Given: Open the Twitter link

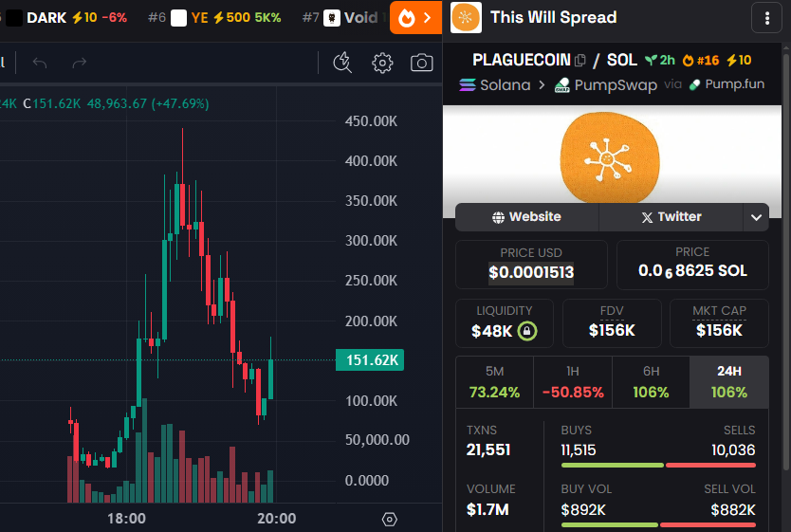Looking at the screenshot, I should point(671,217).
